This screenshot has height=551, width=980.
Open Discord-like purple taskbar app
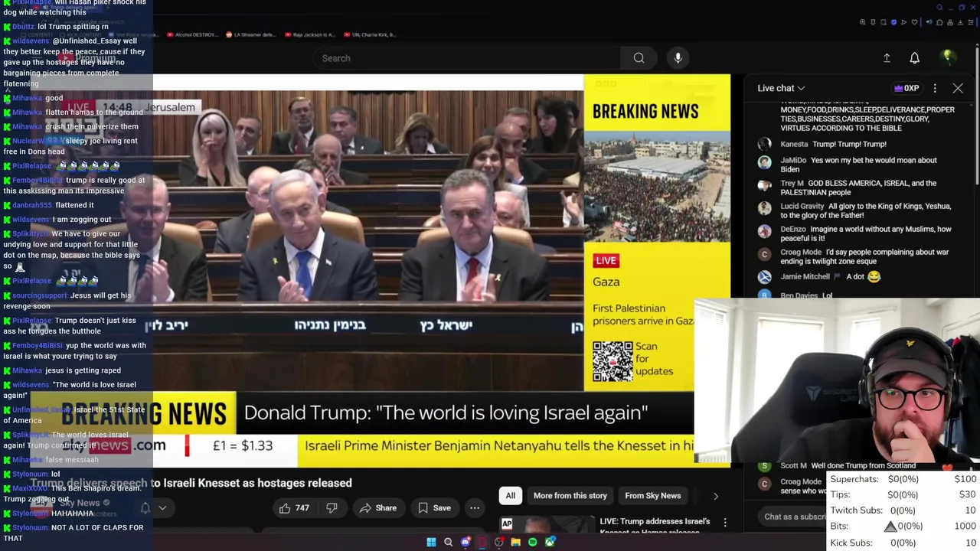pos(465,542)
